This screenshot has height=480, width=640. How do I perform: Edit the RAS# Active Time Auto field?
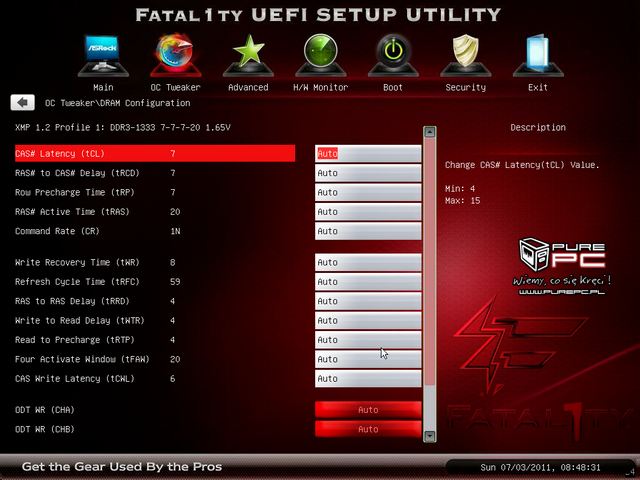368,212
